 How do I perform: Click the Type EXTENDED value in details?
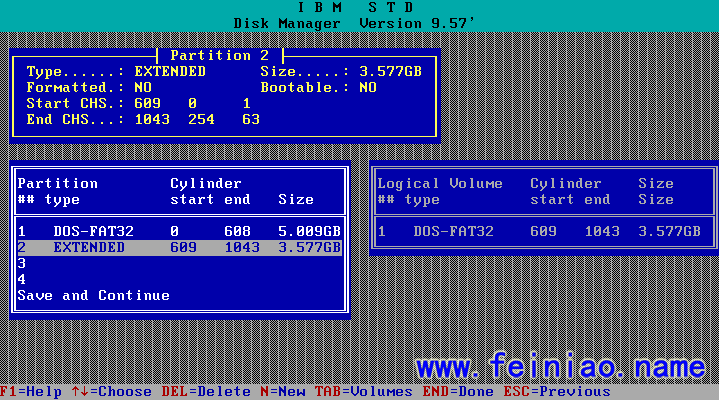(x=170, y=72)
